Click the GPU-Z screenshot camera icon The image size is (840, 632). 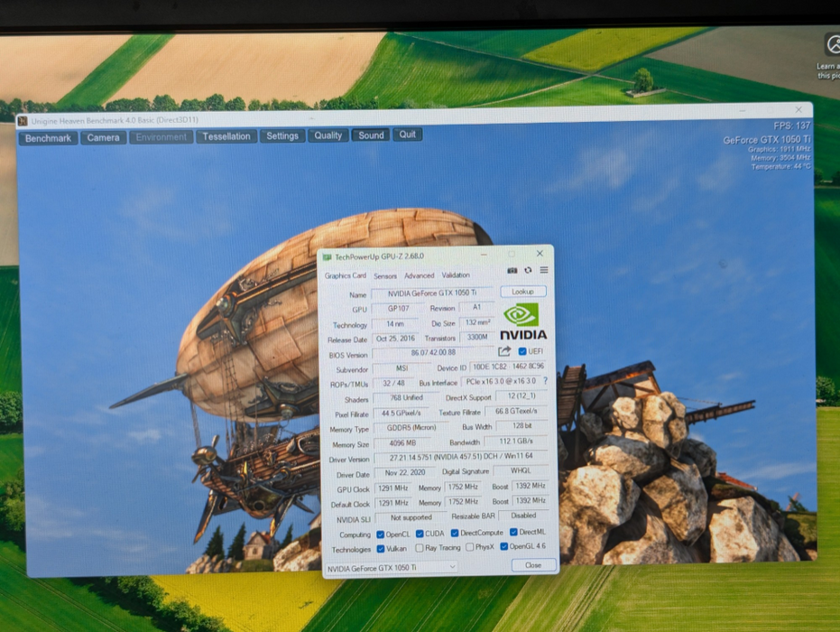click(x=512, y=270)
